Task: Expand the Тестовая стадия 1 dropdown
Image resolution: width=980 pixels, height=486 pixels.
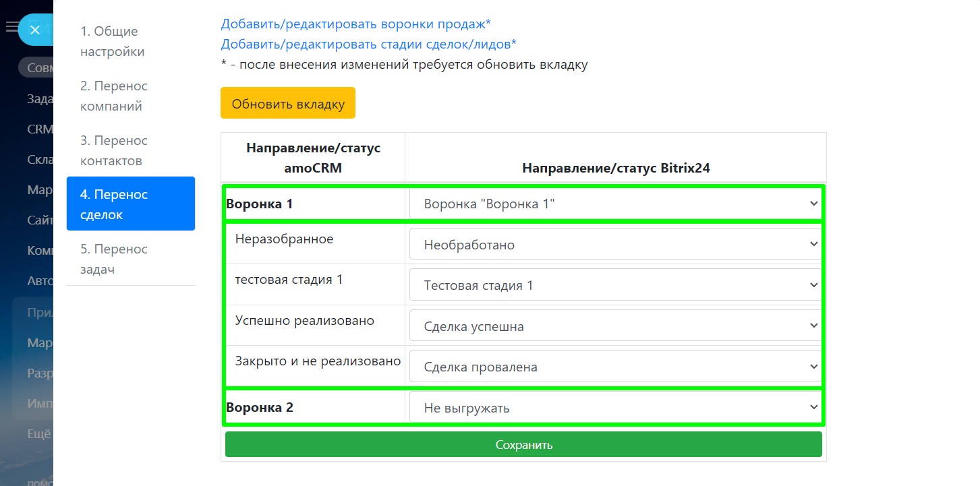Action: (615, 285)
